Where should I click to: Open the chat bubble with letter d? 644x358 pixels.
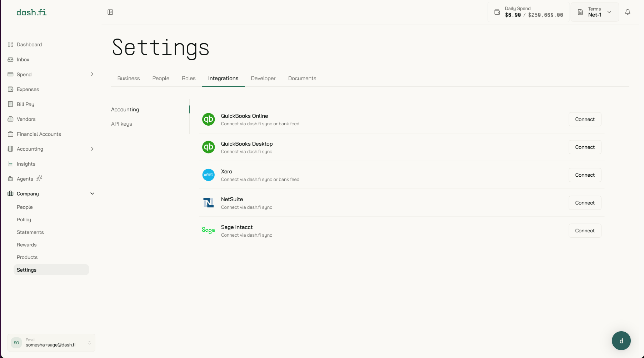point(621,341)
